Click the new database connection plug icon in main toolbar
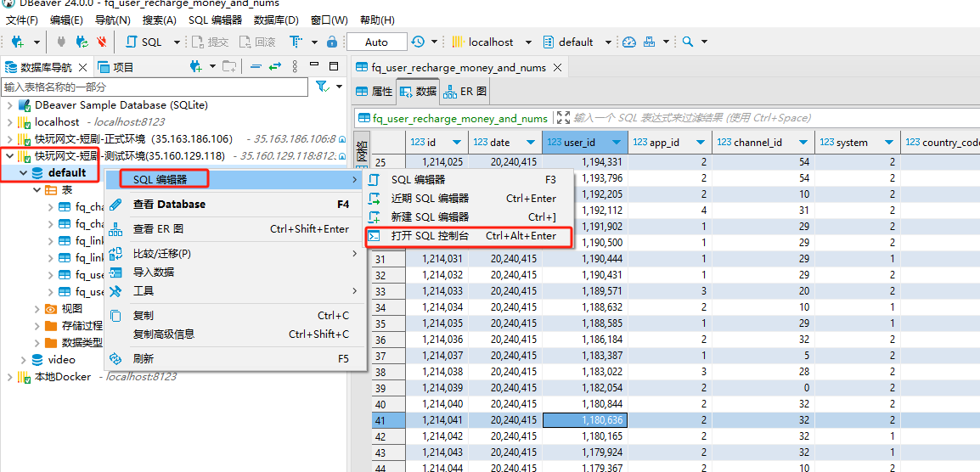980x472 pixels. [x=18, y=42]
